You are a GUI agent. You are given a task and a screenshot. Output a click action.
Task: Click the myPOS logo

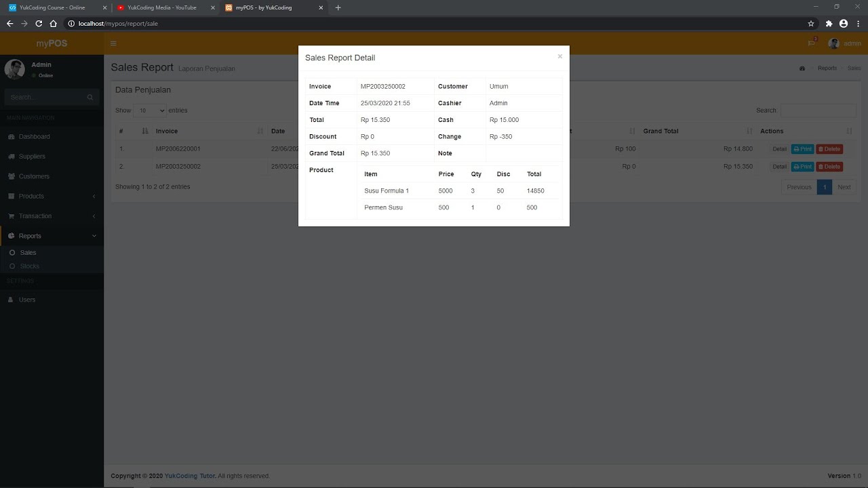[52, 43]
